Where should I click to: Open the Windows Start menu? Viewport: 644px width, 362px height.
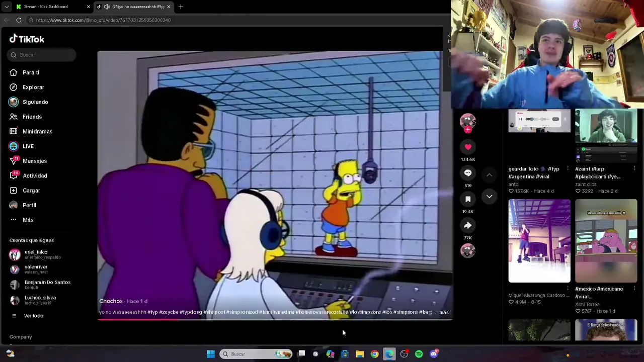(211, 354)
